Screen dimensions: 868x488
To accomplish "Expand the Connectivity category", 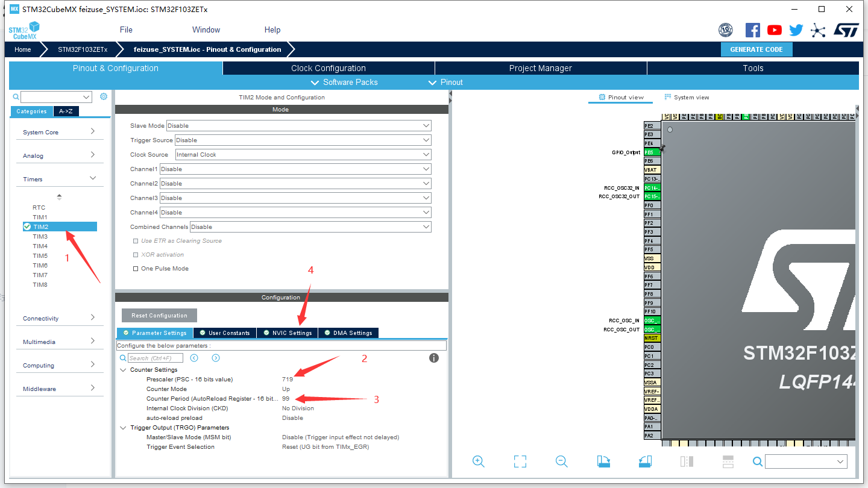I will (59, 318).
